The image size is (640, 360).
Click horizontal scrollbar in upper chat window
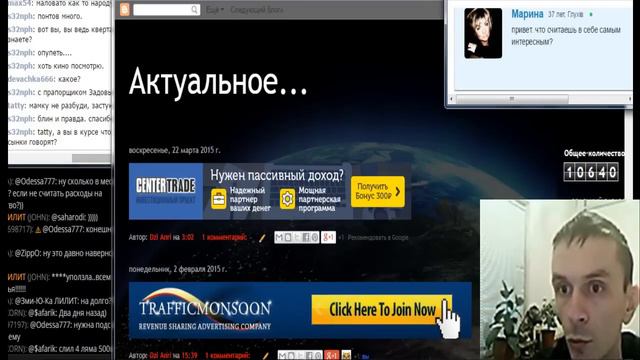(91, 158)
